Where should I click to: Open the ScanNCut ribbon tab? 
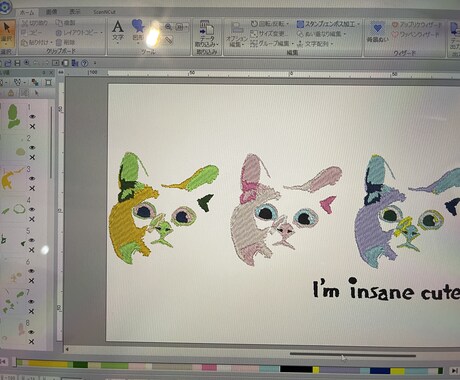click(104, 12)
